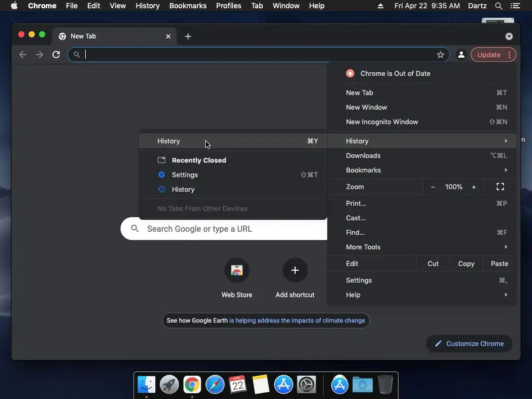The height and width of the screenshot is (399, 532).
Task: Click the forward navigation arrow
Action: point(39,55)
